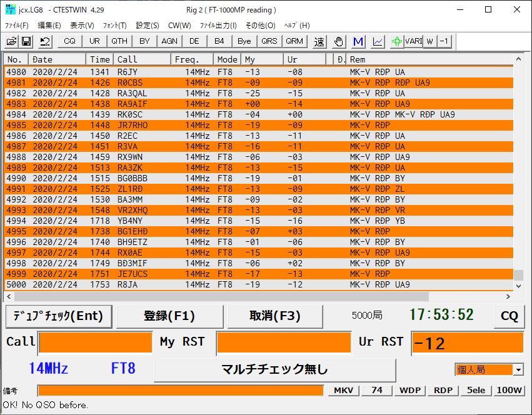The width and height of the screenshot is (532, 415).
Task: Send the CQ CW message toolbar button
Action: coord(69,41)
